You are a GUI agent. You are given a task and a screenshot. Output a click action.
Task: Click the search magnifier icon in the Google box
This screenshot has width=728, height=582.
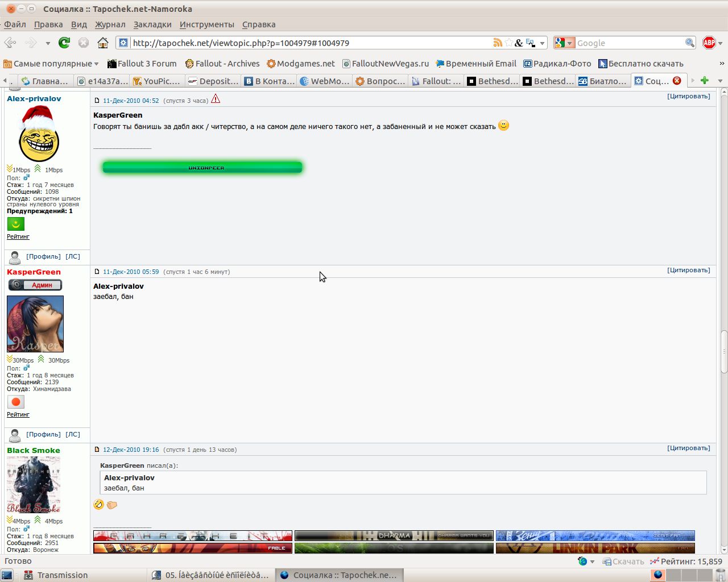pyautogui.click(x=689, y=43)
